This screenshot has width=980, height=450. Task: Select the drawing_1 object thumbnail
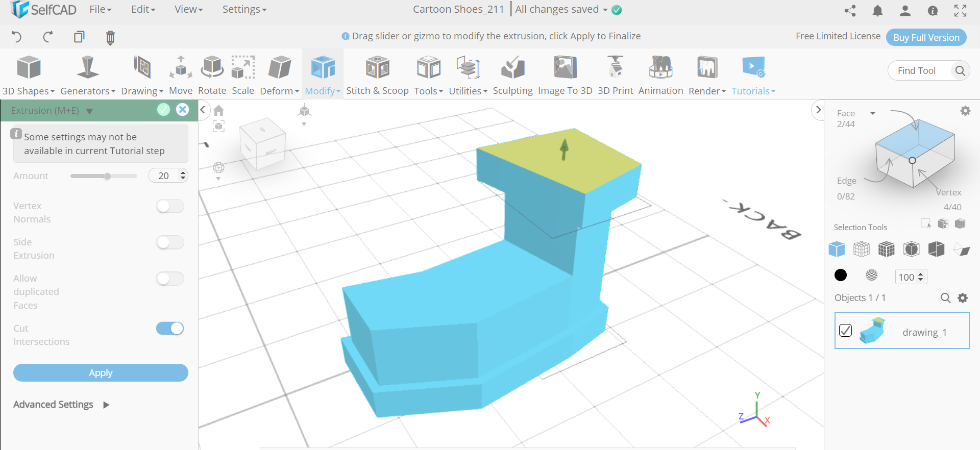pos(873,331)
